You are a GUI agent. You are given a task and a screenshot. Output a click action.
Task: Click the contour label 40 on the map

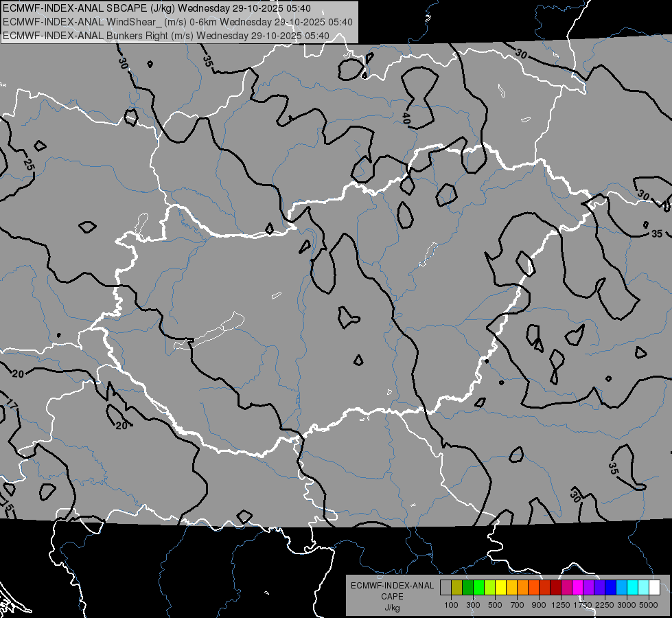click(x=406, y=118)
